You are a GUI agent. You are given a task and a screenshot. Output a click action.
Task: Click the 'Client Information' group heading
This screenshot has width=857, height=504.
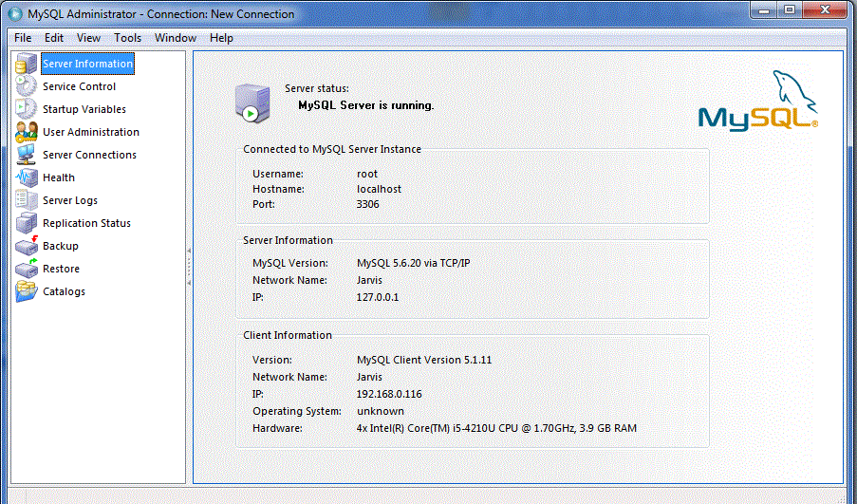pos(288,335)
